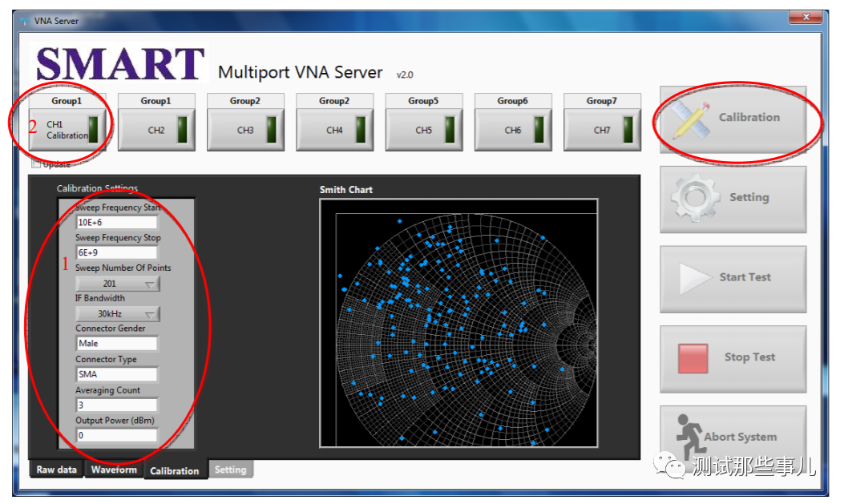This screenshot has width=844, height=504.
Task: Click the Stop Test button label
Action: (x=749, y=357)
